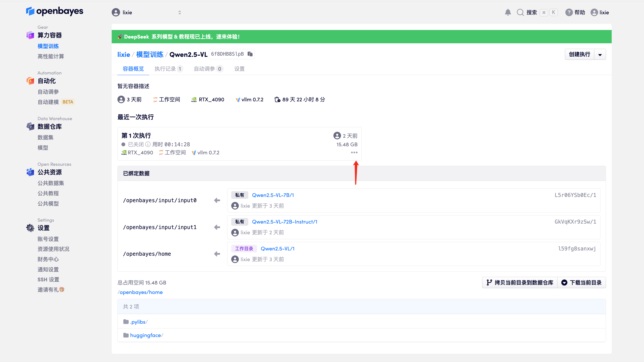
Task: Switch to the 执行记录 tab
Action: point(169,69)
